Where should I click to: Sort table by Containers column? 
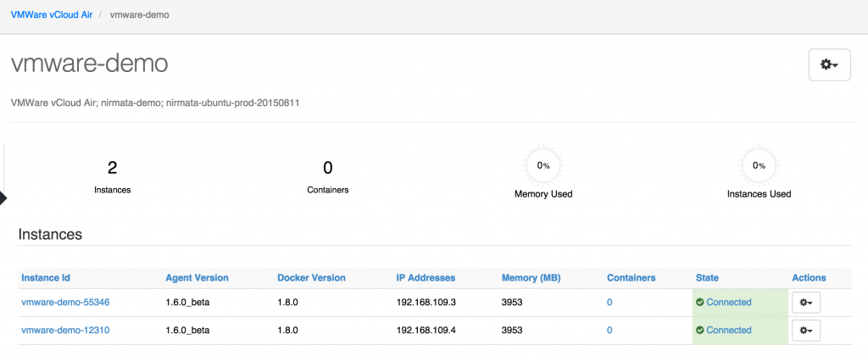[631, 278]
